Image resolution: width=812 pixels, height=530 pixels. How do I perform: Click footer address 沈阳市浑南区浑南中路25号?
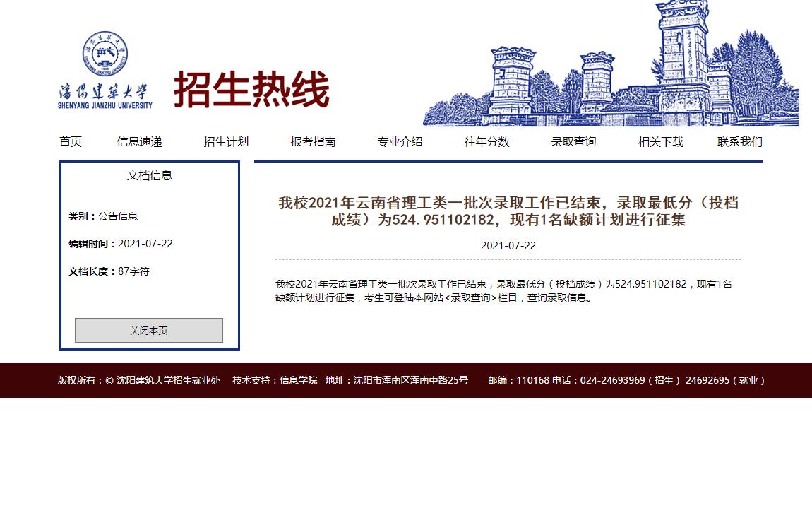click(x=397, y=380)
